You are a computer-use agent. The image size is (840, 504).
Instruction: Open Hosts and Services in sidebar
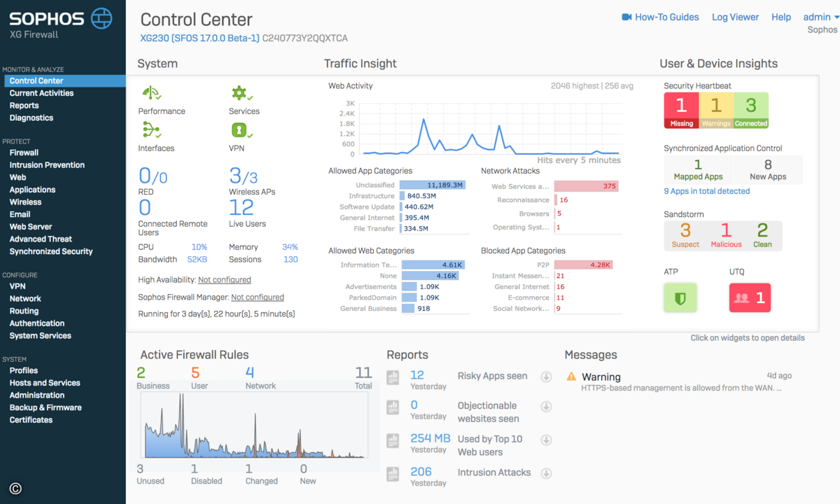tap(45, 383)
